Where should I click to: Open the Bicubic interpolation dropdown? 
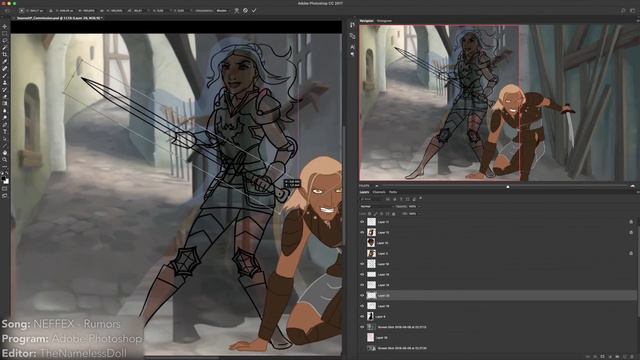pyautogui.click(x=222, y=11)
